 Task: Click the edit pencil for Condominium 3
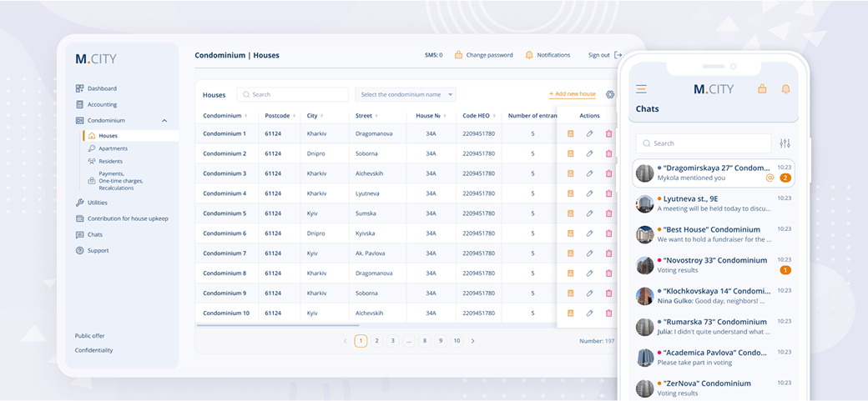589,173
